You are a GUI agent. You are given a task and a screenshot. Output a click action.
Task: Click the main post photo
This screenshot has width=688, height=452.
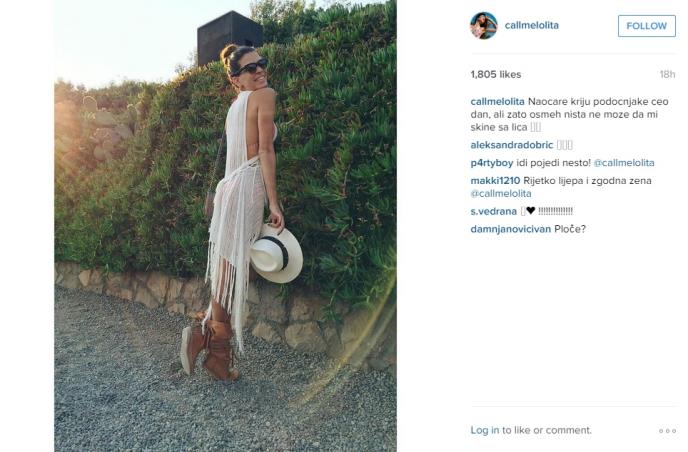click(225, 226)
